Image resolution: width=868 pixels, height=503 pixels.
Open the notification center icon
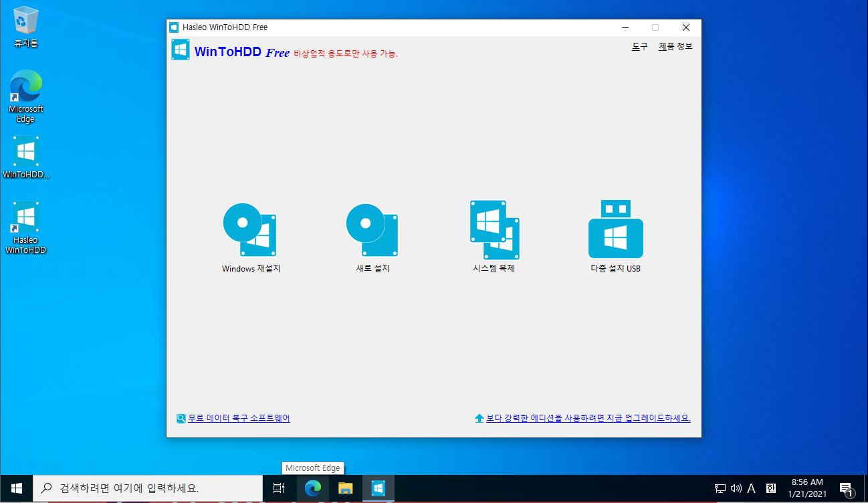(x=846, y=489)
